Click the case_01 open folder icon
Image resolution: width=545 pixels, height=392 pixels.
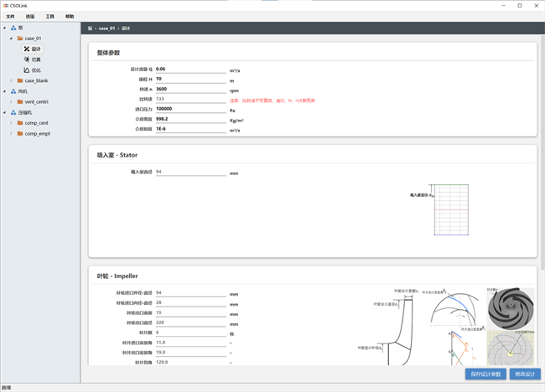[19, 39]
